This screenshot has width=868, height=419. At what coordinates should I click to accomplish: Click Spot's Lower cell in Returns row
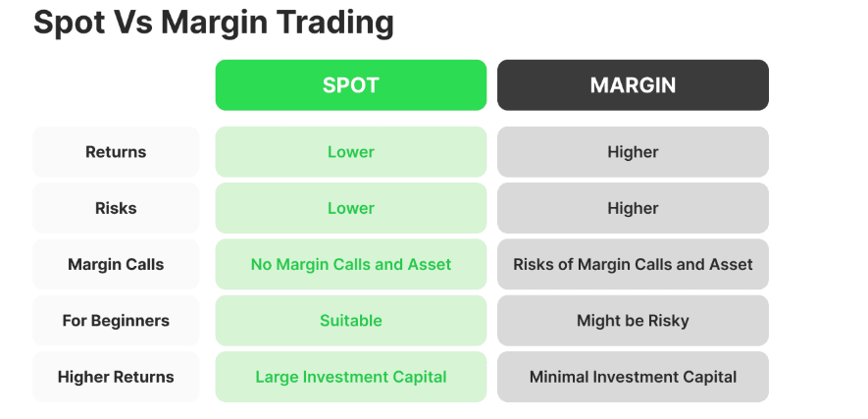350,152
